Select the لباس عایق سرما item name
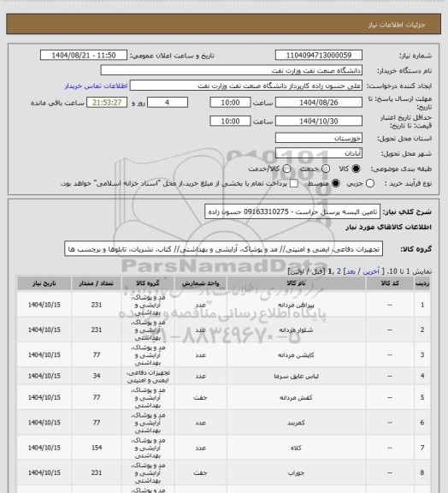 [296, 376]
